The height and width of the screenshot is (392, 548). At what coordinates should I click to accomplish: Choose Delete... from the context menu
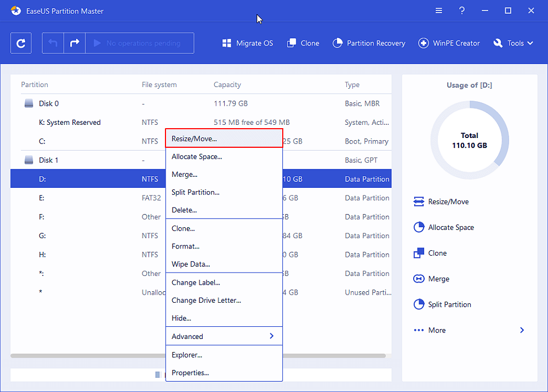(x=224, y=210)
